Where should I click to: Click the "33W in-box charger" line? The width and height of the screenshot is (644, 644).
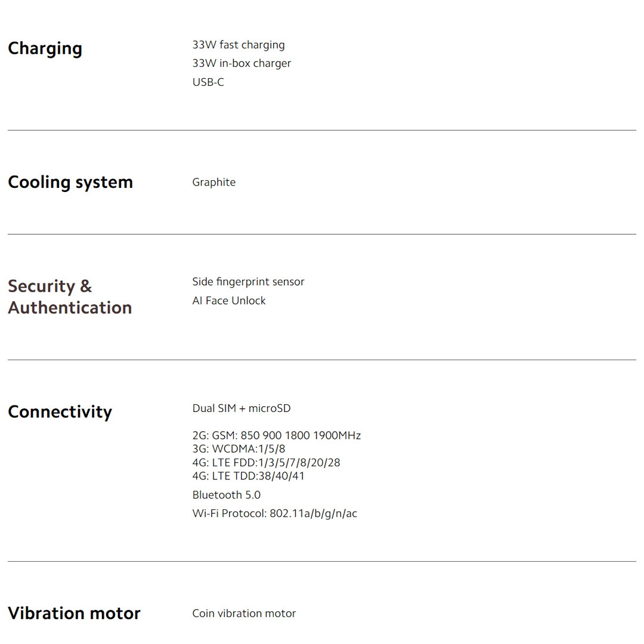coord(241,63)
